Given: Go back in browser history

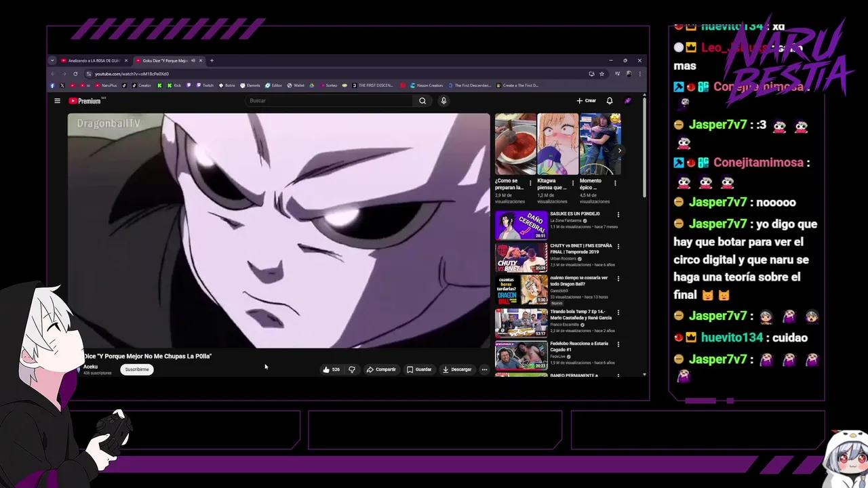Looking at the screenshot, I should pyautogui.click(x=53, y=74).
